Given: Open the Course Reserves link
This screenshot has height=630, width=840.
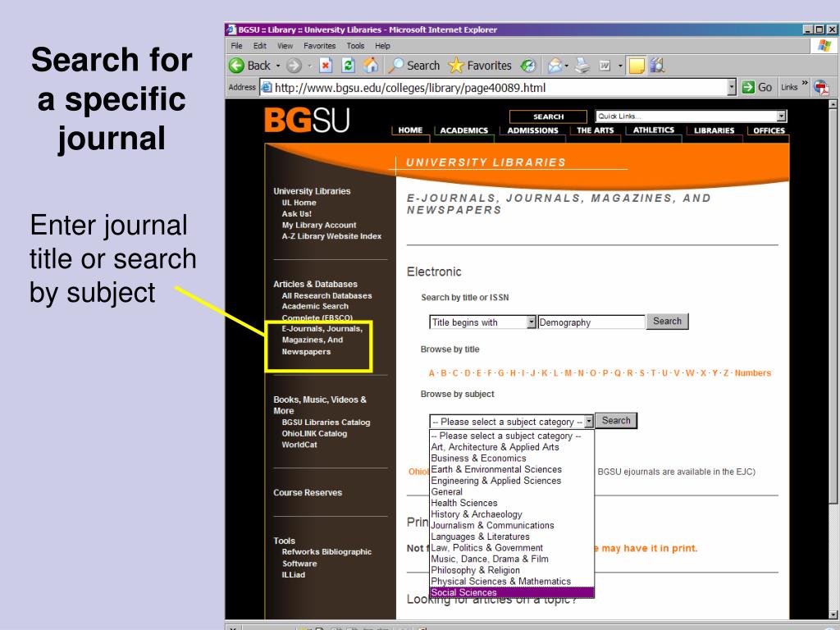Looking at the screenshot, I should click(308, 492).
